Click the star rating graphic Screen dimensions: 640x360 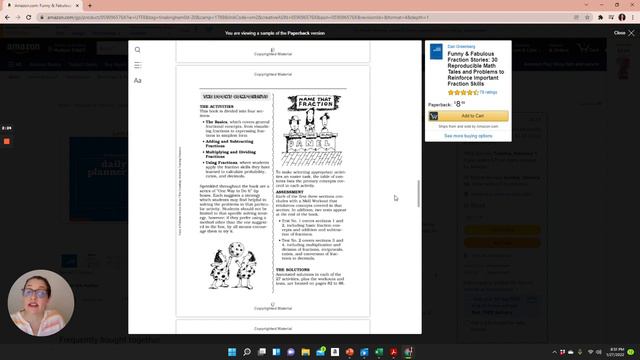click(x=463, y=93)
